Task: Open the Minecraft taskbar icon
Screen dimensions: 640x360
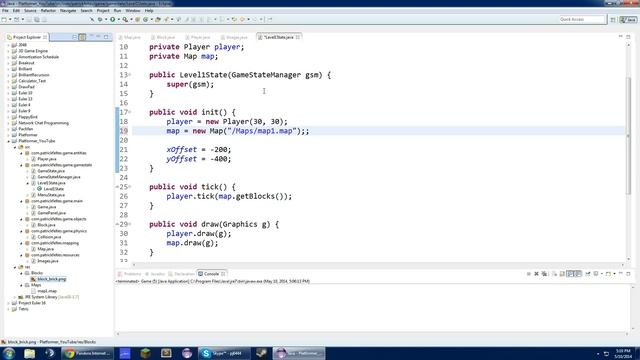Action: (145, 353)
